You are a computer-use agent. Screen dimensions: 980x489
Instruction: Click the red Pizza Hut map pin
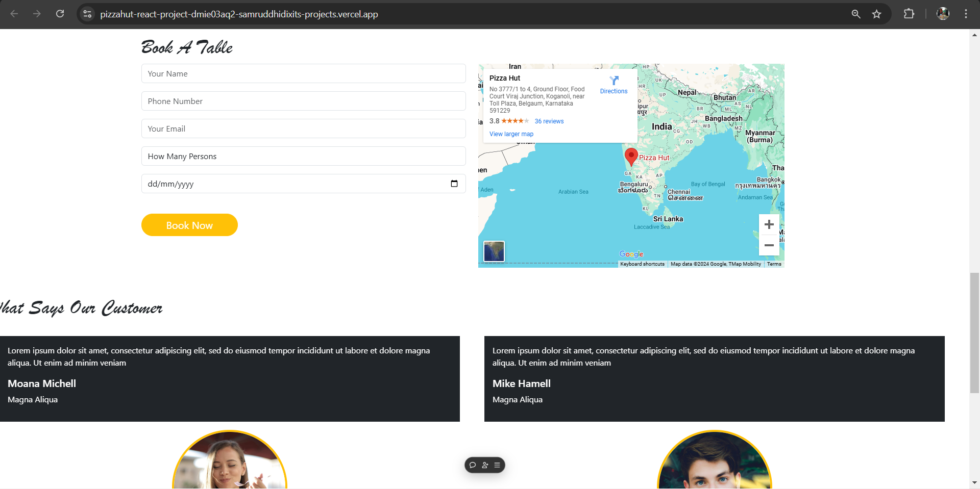tap(631, 156)
